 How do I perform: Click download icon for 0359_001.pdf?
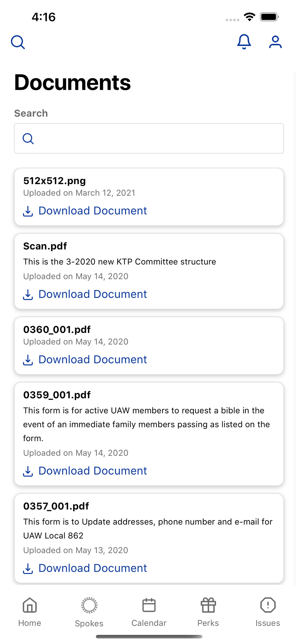coord(28,471)
